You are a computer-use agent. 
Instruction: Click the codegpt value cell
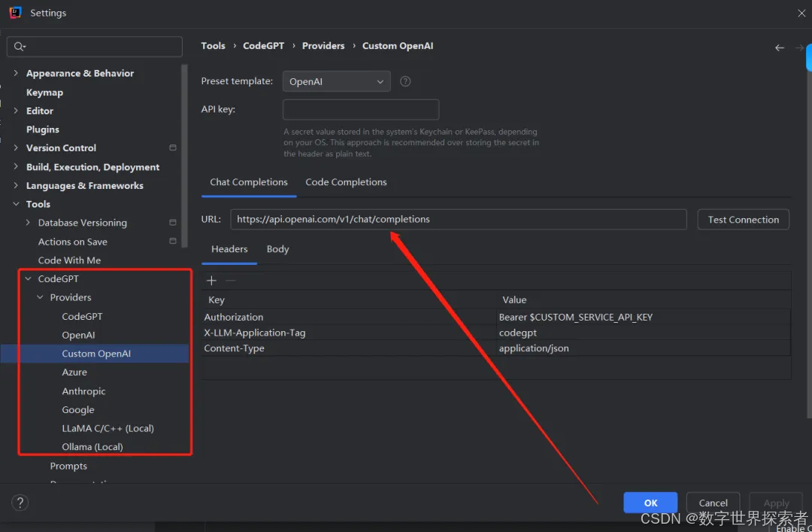pos(643,333)
